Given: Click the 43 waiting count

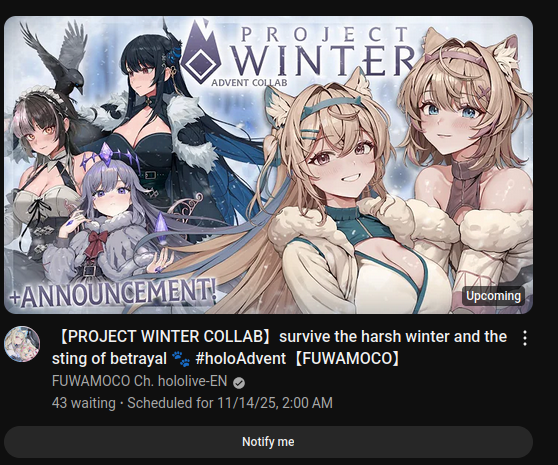Looking at the screenshot, I should 84,403.
